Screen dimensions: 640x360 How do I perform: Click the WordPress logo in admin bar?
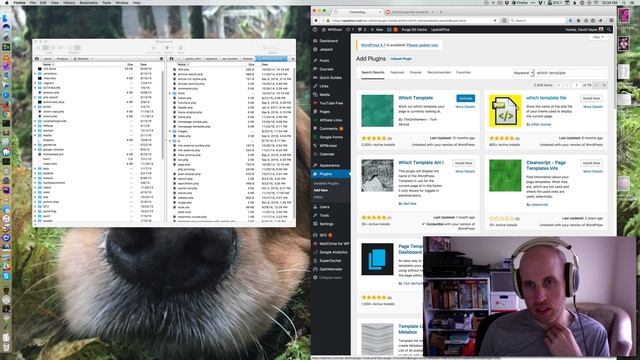tap(315, 30)
